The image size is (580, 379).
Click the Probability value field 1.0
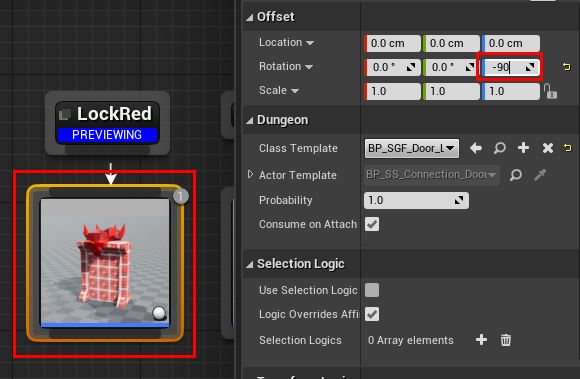[x=417, y=200]
